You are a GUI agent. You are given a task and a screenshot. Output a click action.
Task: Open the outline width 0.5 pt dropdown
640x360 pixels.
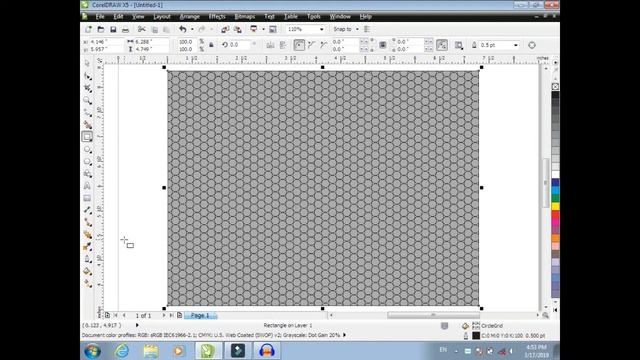(516, 45)
